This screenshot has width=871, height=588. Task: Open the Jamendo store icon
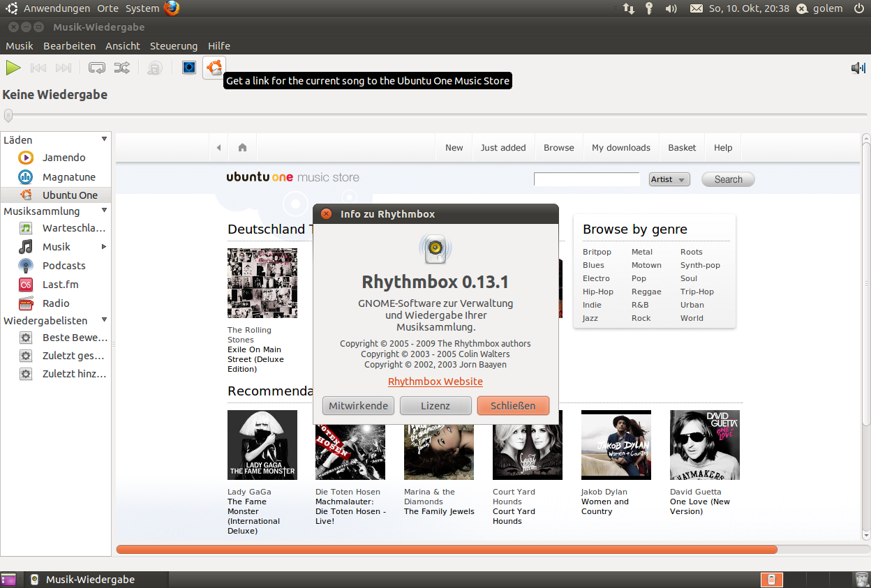click(x=26, y=158)
